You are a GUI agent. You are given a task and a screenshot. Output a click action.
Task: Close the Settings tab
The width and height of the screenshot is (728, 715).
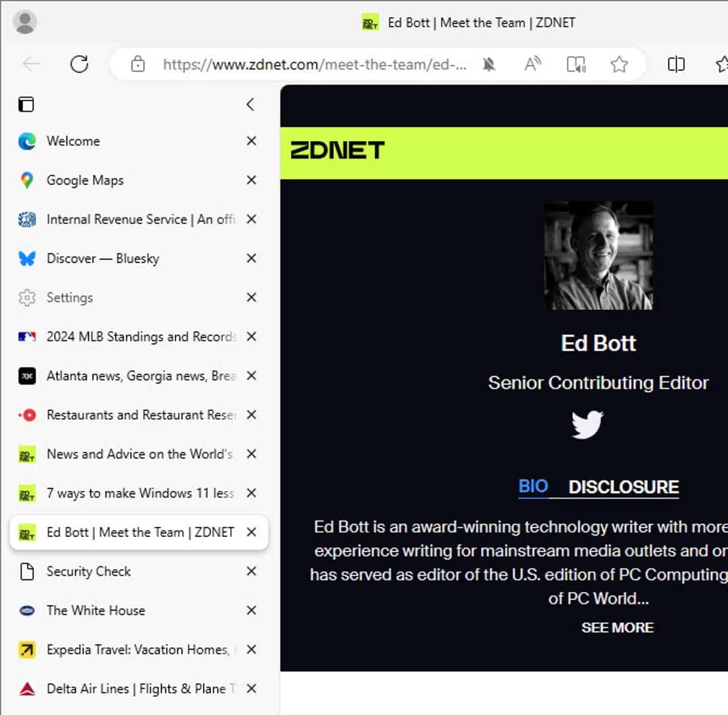[251, 297]
